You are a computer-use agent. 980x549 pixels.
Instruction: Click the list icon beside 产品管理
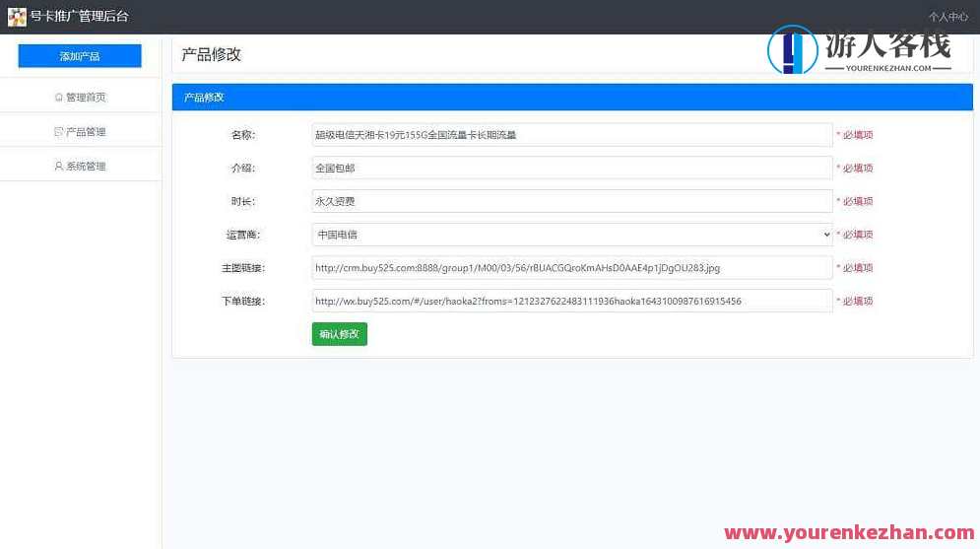[x=59, y=131]
